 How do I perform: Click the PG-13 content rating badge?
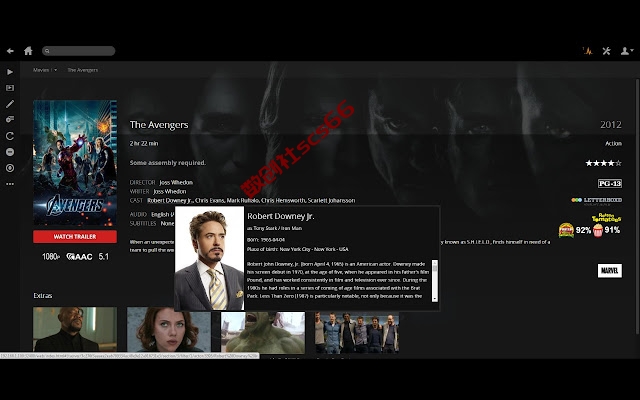610,183
